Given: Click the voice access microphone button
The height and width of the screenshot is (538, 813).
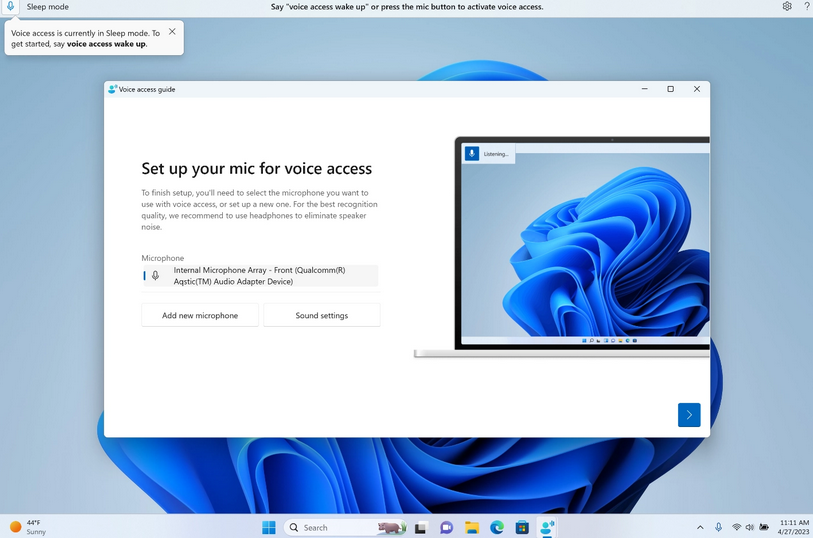Looking at the screenshot, I should 10,7.
